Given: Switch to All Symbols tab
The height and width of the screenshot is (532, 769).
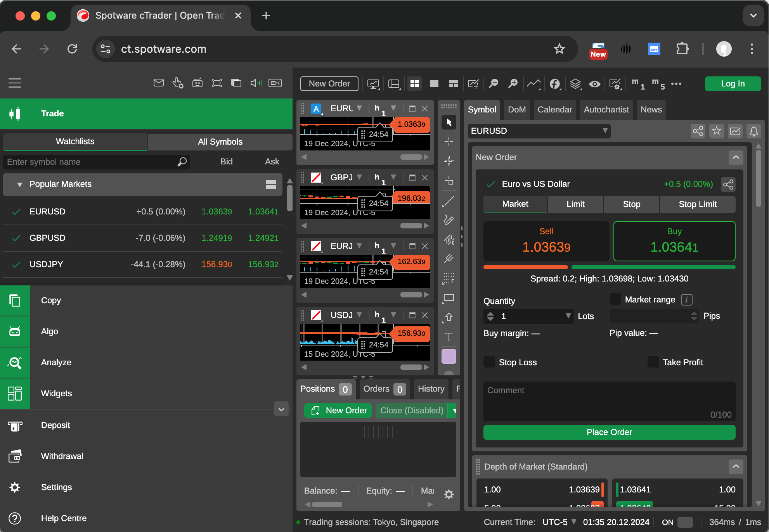Looking at the screenshot, I should tap(220, 142).
